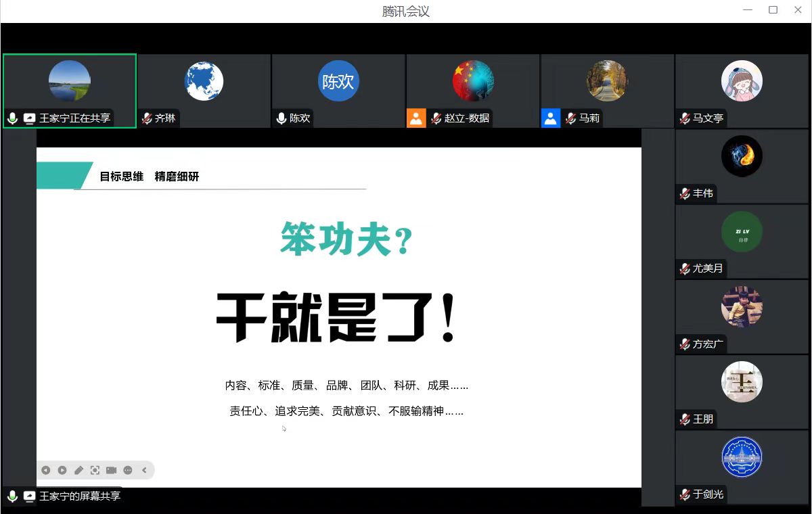This screenshot has height=514, width=812.
Task: Click the screen share icon beside 王家宁正在共享
Action: [29, 118]
